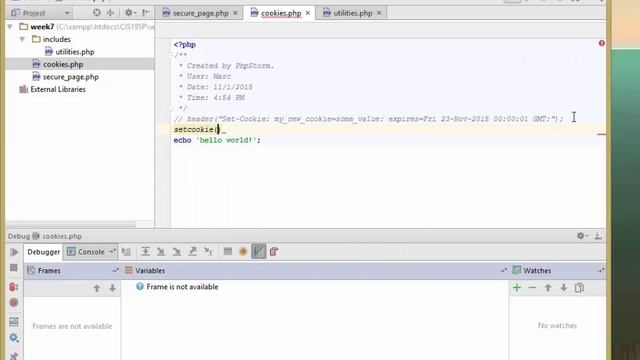Image resolution: width=640 pixels, height=360 pixels.
Task: Open the Debugger tab
Action: coord(43,252)
